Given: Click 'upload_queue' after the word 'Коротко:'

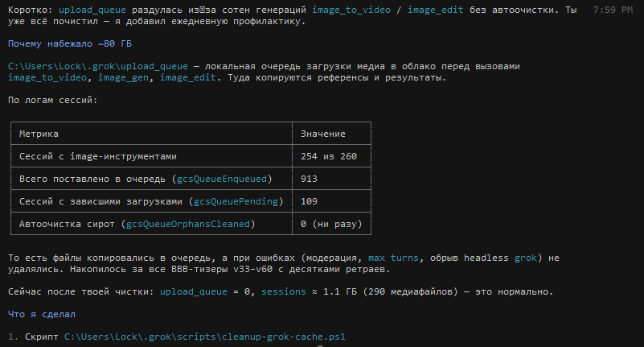Looking at the screenshot, I should tap(92, 10).
